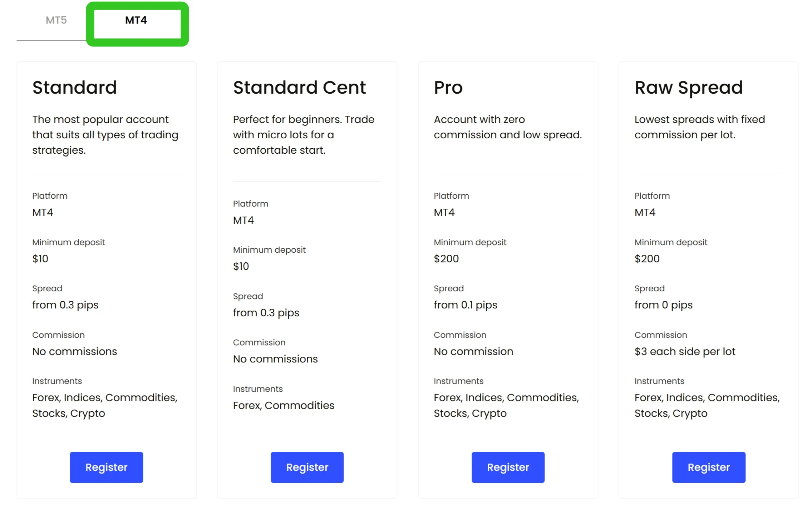
Task: Click "No commissions" in the Standard Cent card
Action: pyautogui.click(x=275, y=359)
